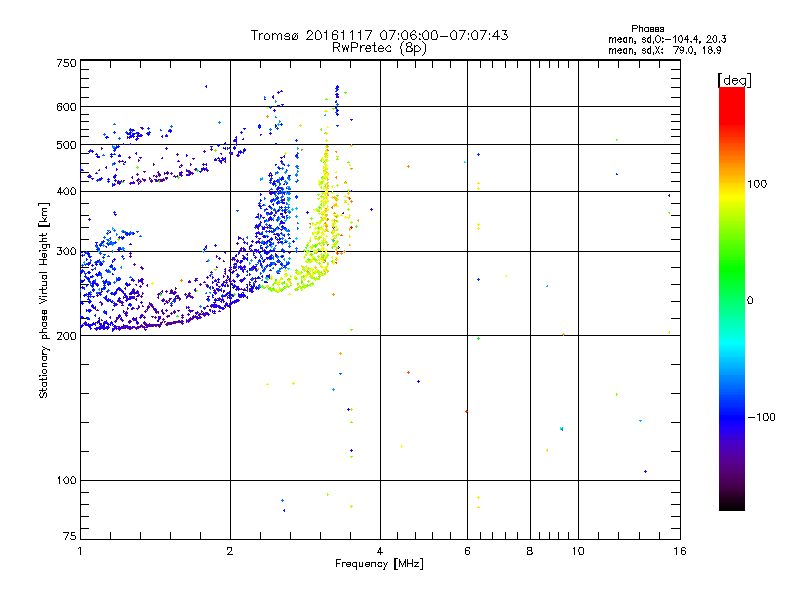The image size is (800, 600).
Task: Click the y-axis tick label '200'
Action: pos(66,336)
